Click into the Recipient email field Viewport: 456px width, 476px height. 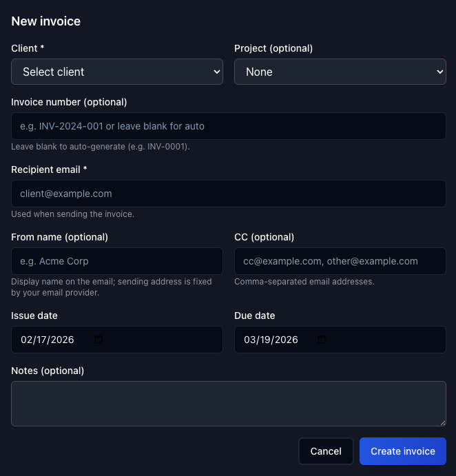pos(228,194)
